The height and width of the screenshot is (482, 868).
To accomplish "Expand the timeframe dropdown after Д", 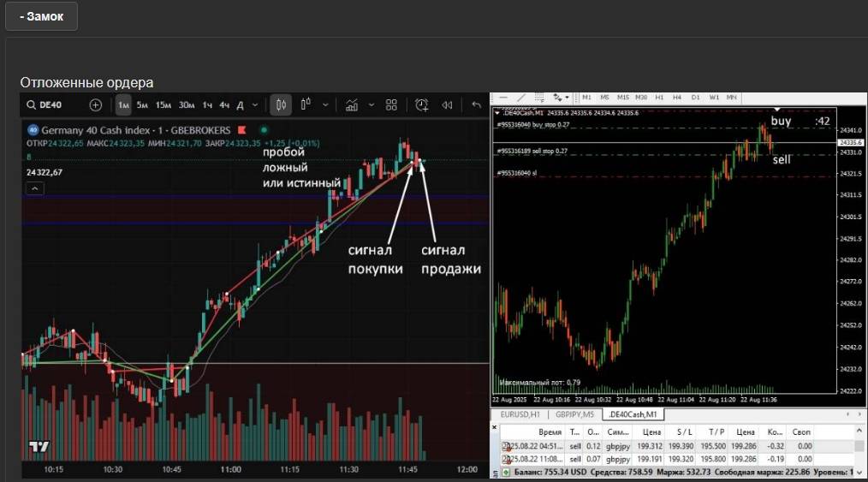I will coord(255,105).
